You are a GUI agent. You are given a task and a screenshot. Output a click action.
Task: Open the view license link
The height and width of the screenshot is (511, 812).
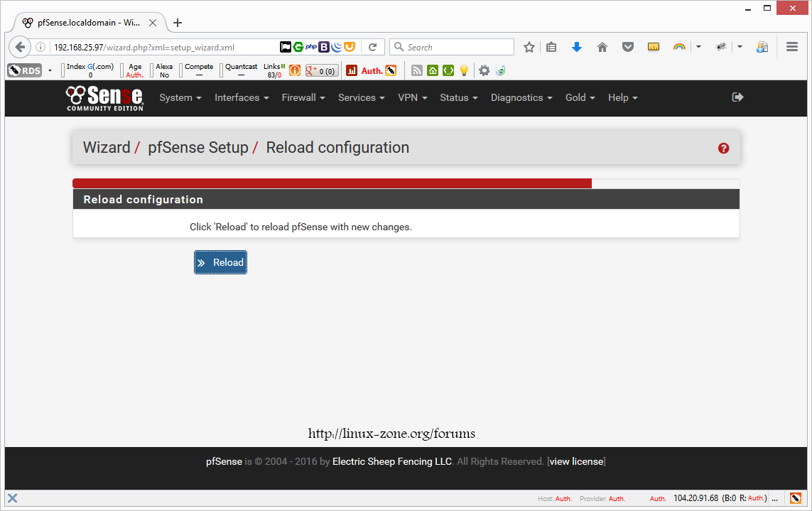[x=576, y=462]
